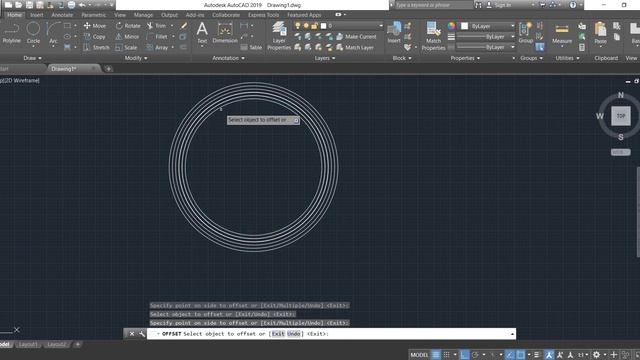The image size is (640, 360).
Task: Toggle 2D object snap in status bar
Action: pyautogui.click(x=520, y=355)
